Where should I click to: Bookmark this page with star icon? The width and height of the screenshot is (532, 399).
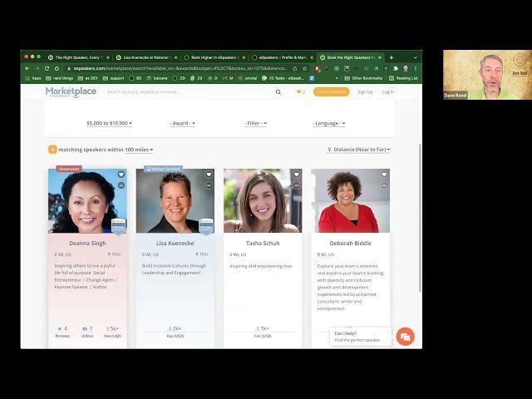[304, 68]
